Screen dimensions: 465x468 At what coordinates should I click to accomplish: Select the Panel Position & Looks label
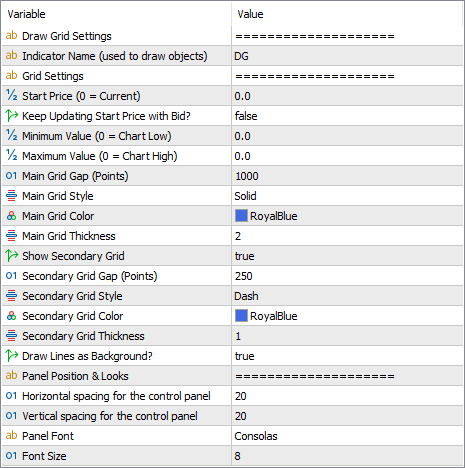[x=75, y=376]
